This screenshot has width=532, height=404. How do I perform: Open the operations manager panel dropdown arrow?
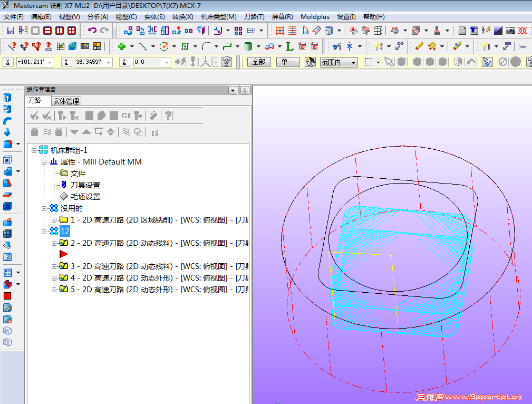pos(233,90)
